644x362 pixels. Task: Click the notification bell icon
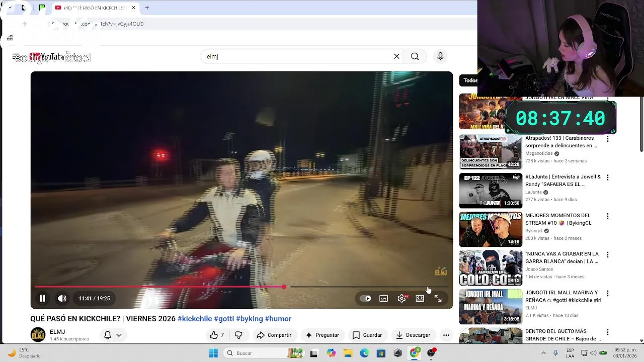coord(107,335)
